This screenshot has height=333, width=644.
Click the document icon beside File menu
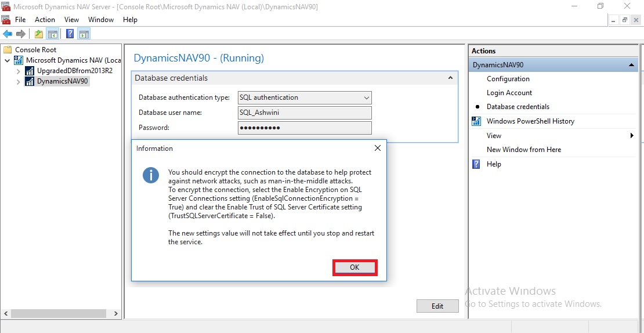coord(5,20)
